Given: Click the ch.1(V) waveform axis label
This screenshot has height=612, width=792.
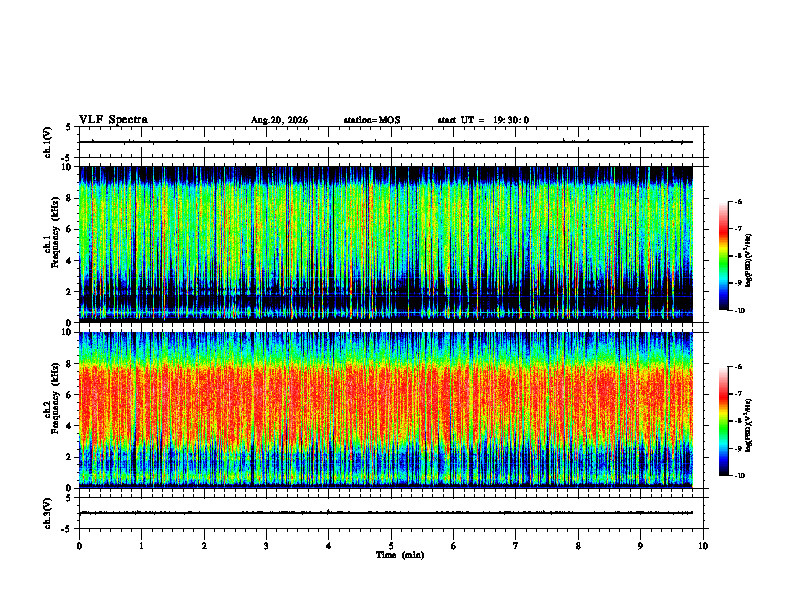Looking at the screenshot, I should click(48, 142).
